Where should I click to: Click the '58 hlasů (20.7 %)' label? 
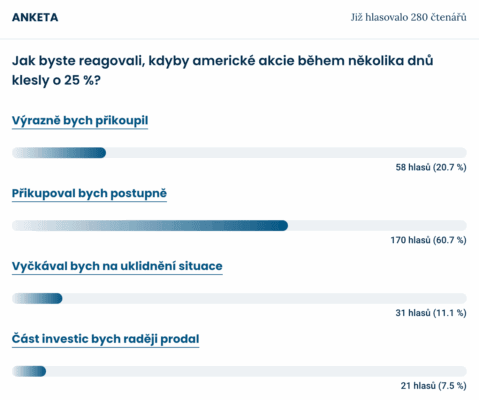(x=431, y=167)
